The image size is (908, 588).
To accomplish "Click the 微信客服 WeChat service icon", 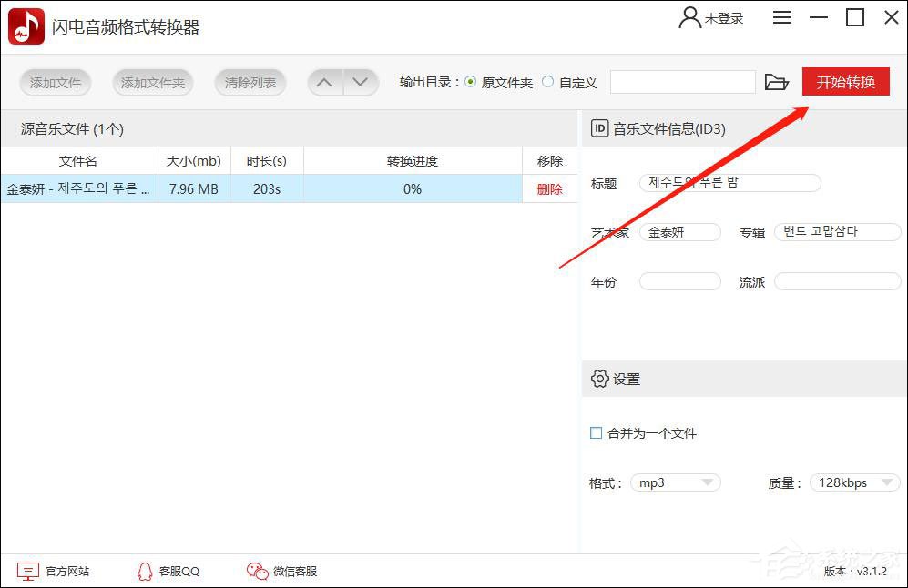I will click(256, 571).
